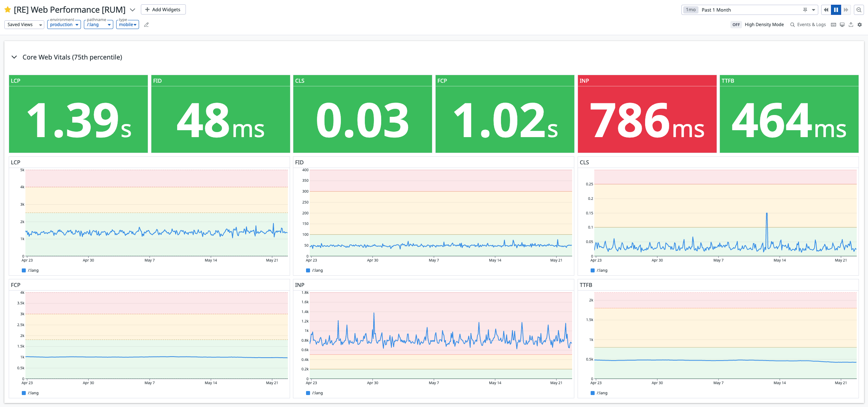Viewport: 868px width, 407px height.
Task: Open the environment production dropdown
Action: pyautogui.click(x=64, y=25)
